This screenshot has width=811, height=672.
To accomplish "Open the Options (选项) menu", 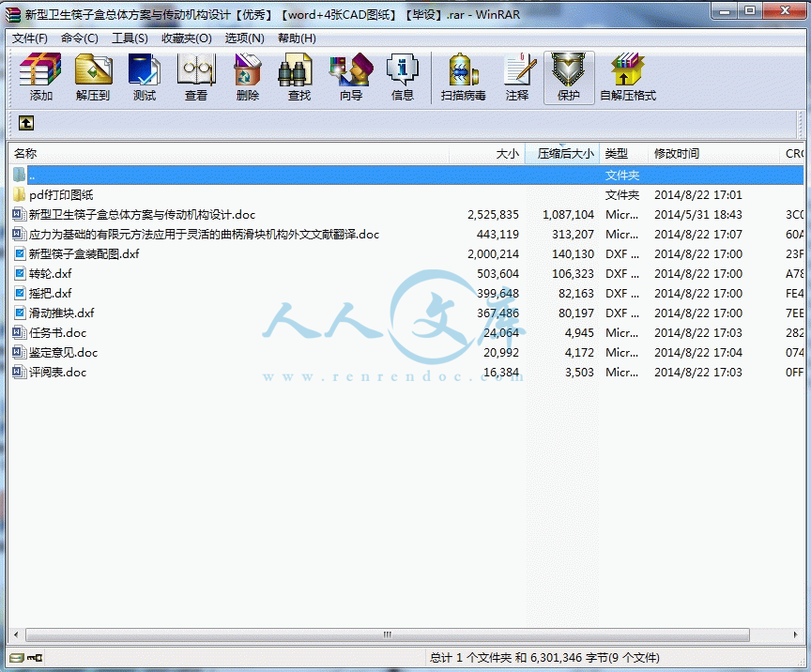I will click(245, 38).
